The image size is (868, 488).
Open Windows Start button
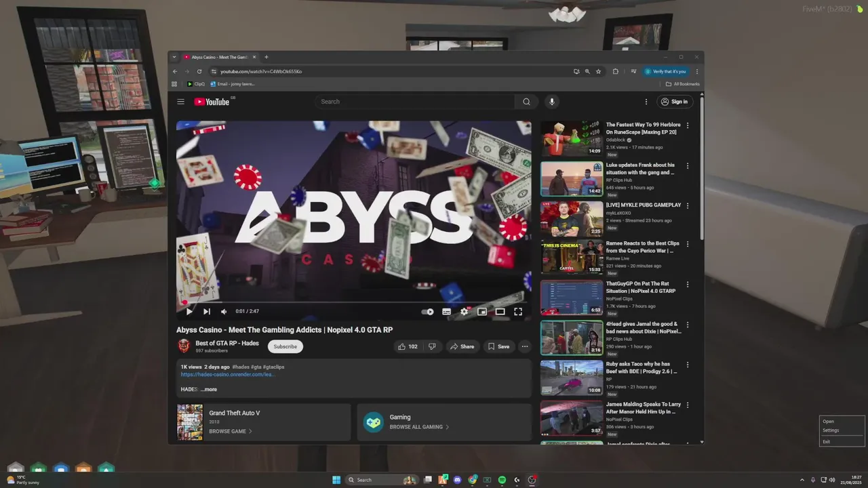[x=336, y=480]
